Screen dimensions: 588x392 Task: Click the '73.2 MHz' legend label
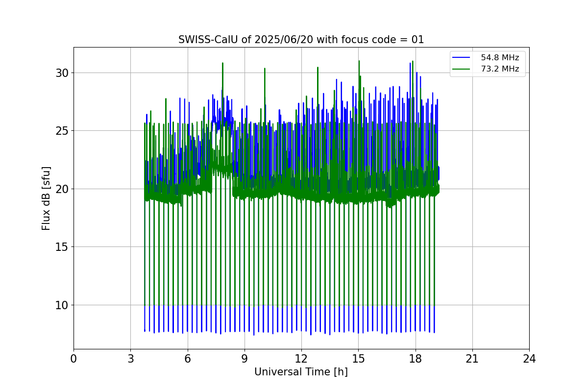500,69
